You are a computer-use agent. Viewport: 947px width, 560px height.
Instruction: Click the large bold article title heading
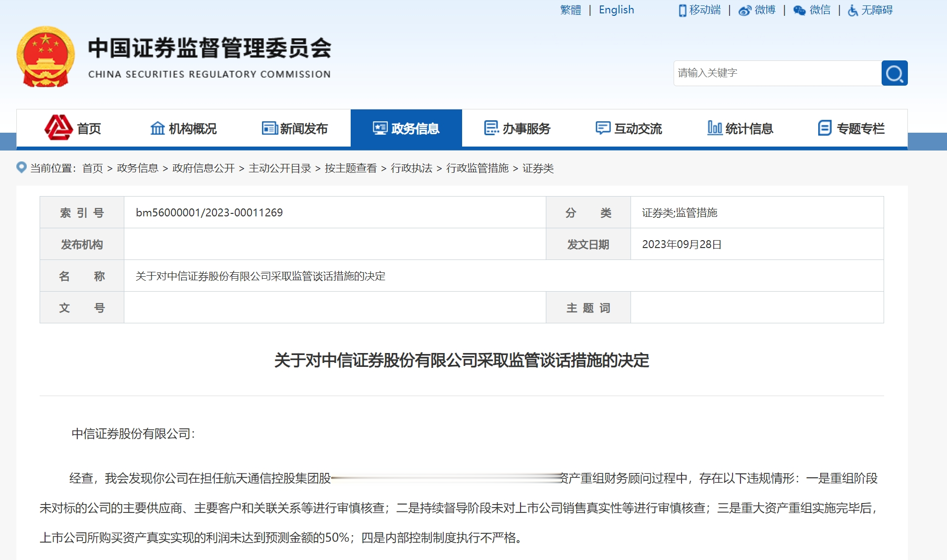tap(462, 360)
